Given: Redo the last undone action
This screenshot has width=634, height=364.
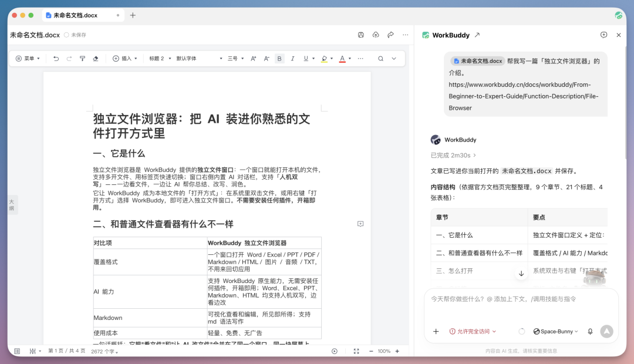Looking at the screenshot, I should [69, 59].
